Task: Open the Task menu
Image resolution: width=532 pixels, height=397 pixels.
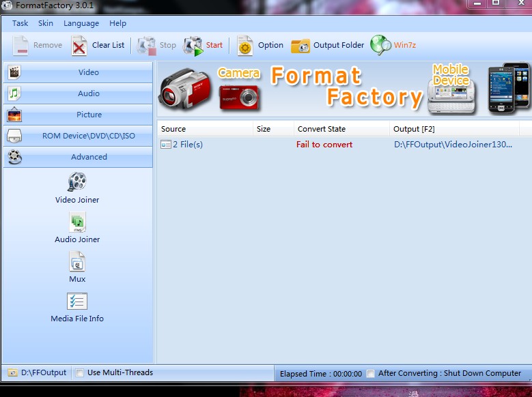Action: 20,23
